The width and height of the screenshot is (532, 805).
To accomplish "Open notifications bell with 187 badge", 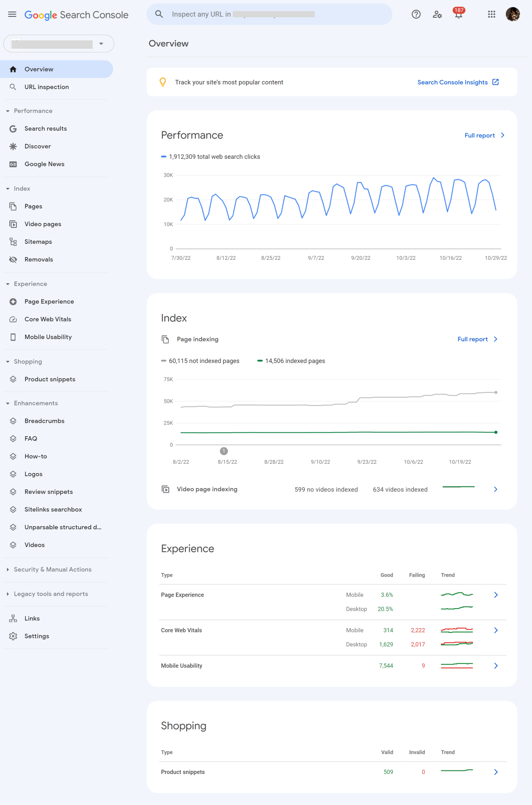I will (458, 15).
